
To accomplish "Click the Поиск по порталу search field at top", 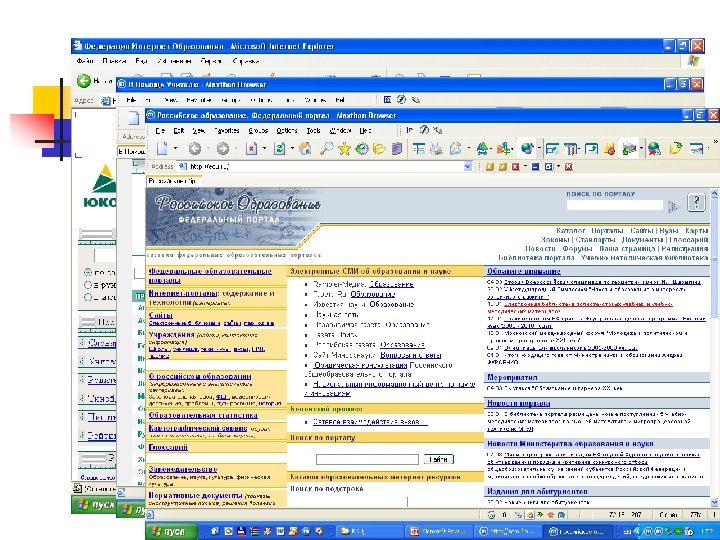I will 615,205.
